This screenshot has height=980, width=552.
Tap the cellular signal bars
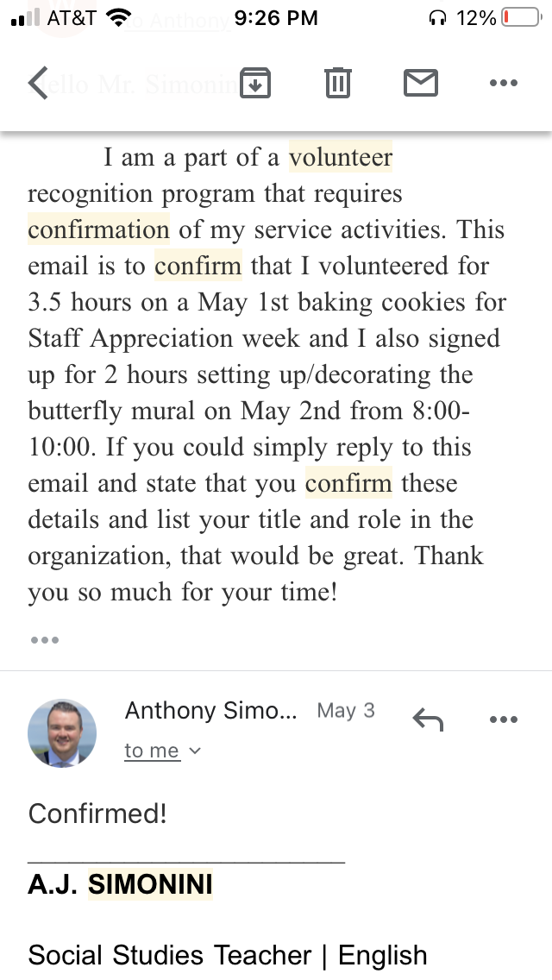point(27,18)
